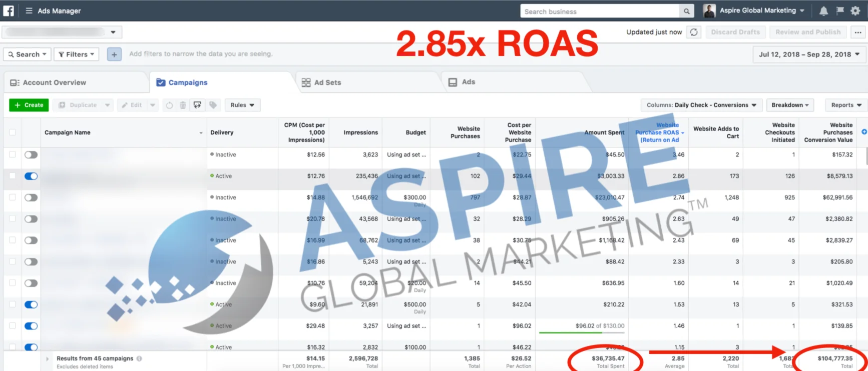Image resolution: width=868 pixels, height=371 pixels.
Task: Toggle on the campaign with $905.26 spent
Action: click(x=31, y=219)
